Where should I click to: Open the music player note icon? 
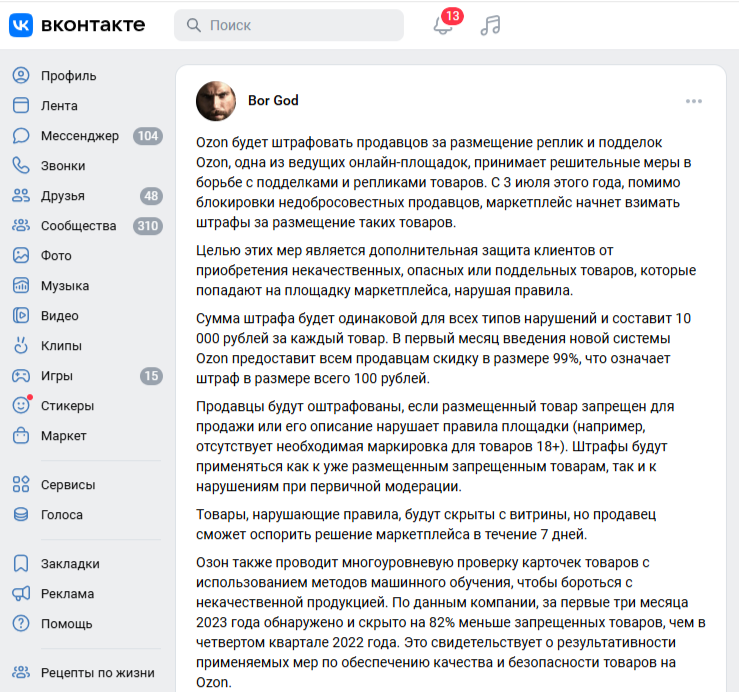(x=490, y=26)
